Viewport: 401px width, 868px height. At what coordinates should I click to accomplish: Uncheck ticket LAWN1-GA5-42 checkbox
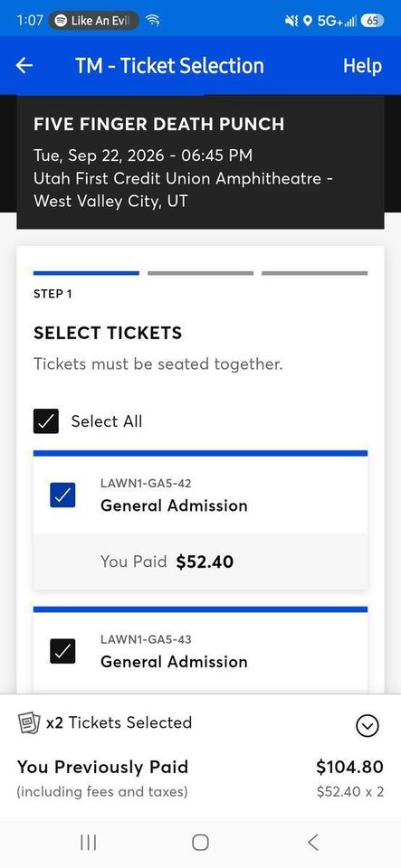point(62,495)
